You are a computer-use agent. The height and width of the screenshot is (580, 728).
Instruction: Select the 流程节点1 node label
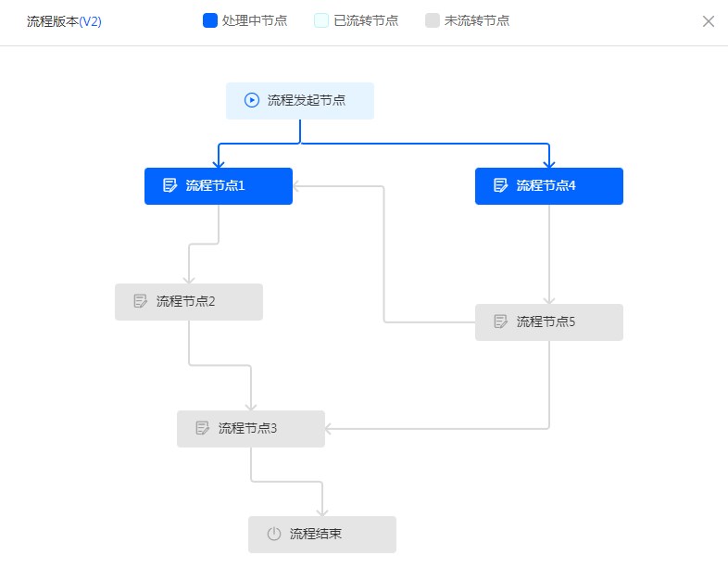(216, 185)
